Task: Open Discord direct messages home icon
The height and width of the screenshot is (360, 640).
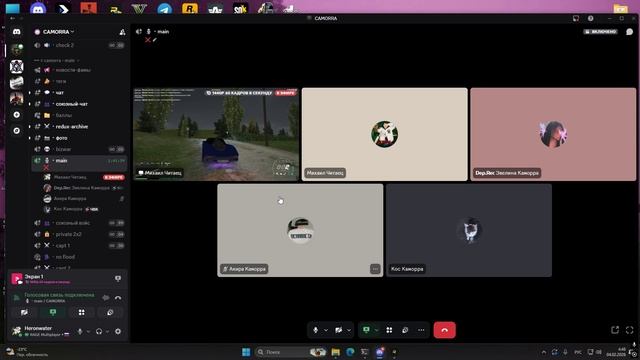Action: (16, 31)
